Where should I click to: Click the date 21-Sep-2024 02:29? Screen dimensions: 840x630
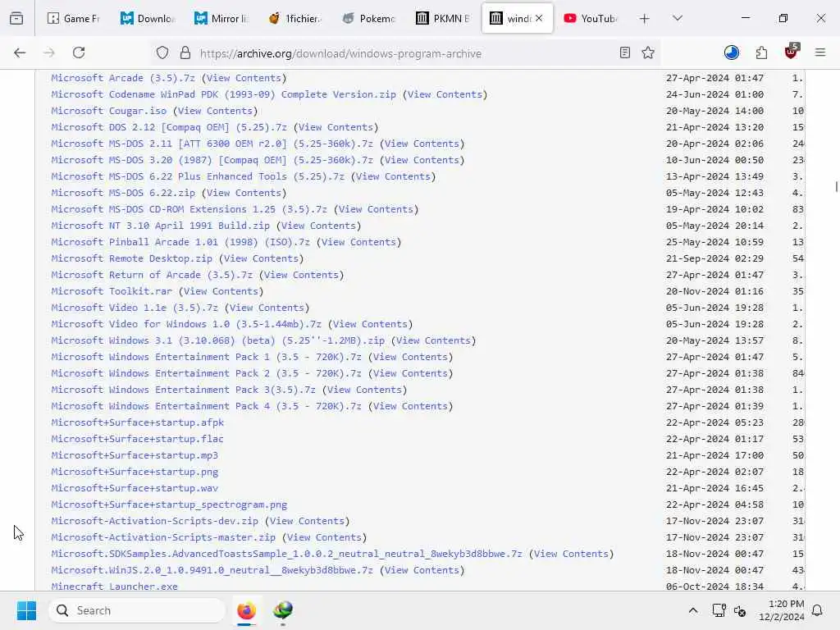click(714, 258)
